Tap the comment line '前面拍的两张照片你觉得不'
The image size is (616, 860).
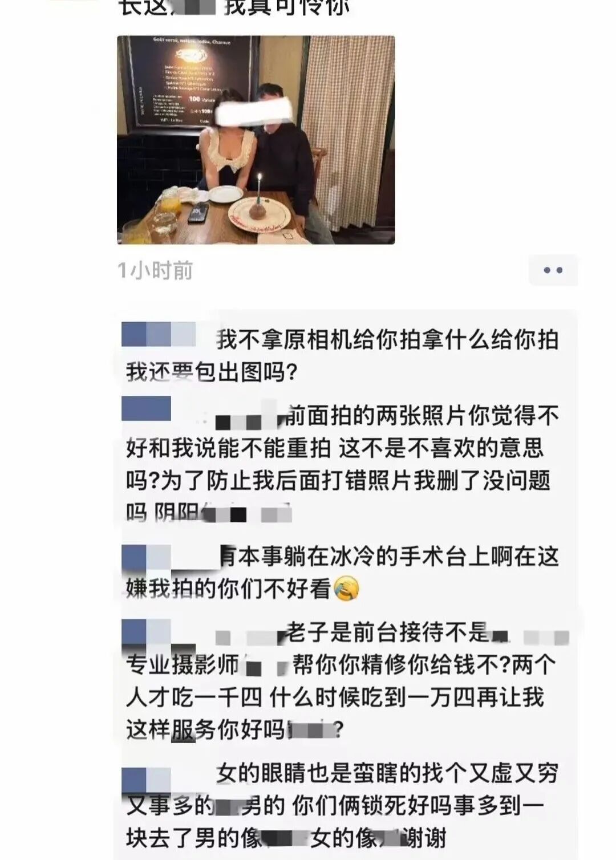422,416
